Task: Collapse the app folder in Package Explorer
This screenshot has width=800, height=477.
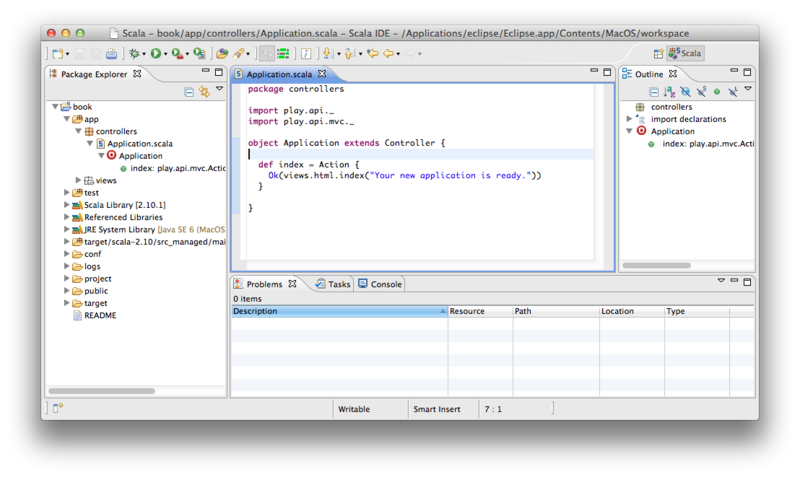Action: pyautogui.click(x=67, y=119)
